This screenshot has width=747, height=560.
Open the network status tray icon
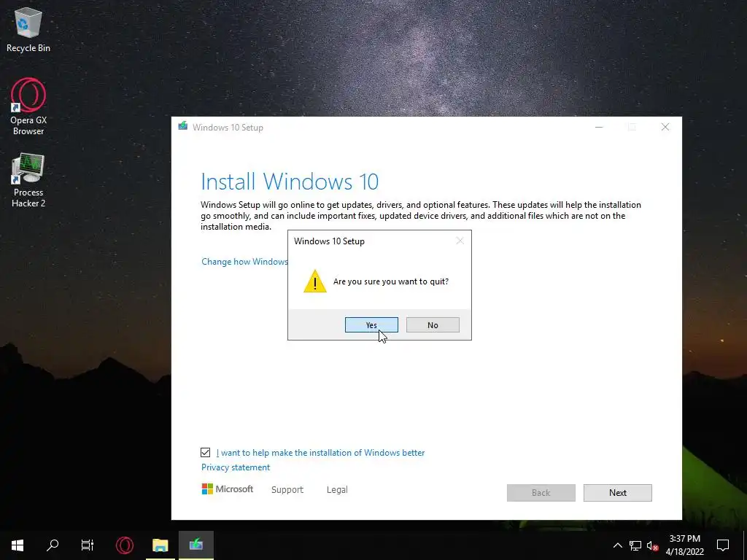coord(635,545)
